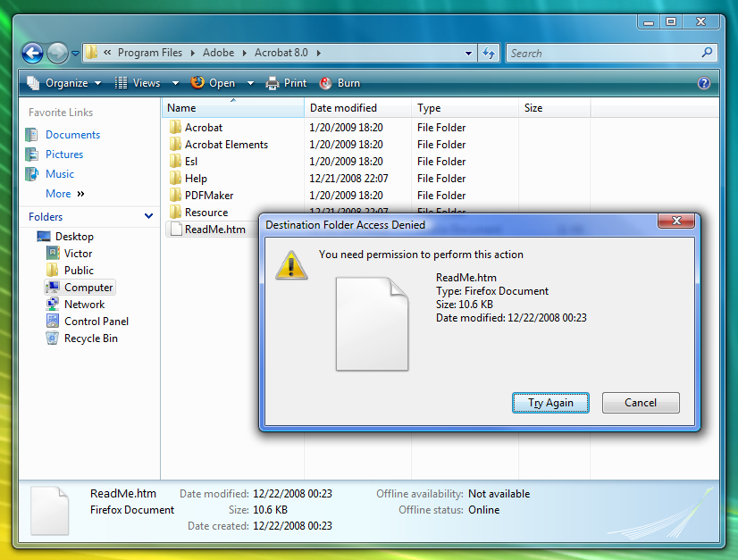Go back with the blue Back arrow

[32, 53]
